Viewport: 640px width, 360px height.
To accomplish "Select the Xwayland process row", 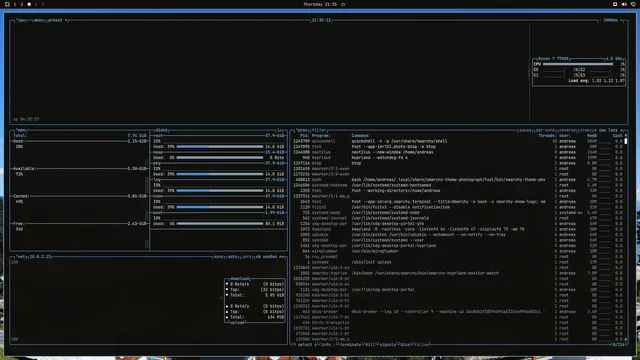I will [458, 229].
